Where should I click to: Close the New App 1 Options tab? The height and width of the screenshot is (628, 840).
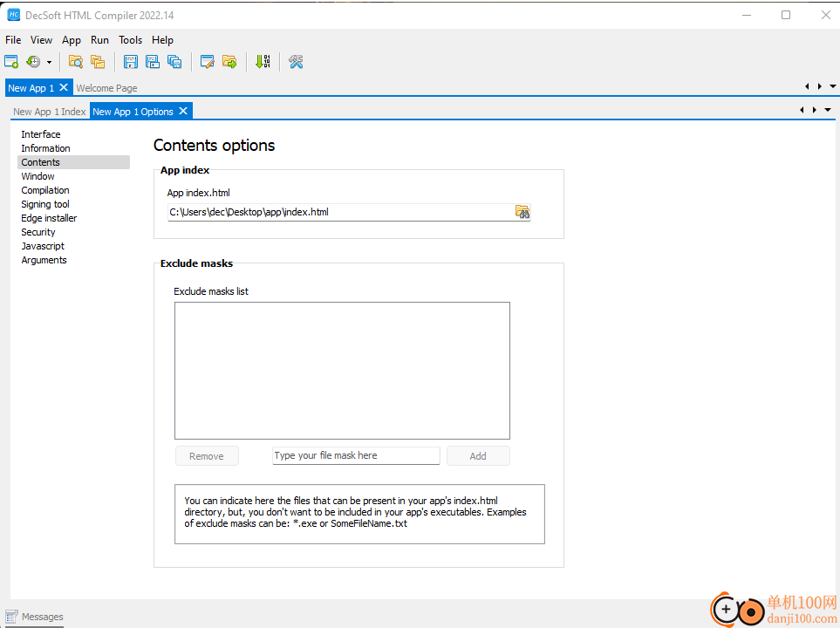(183, 111)
